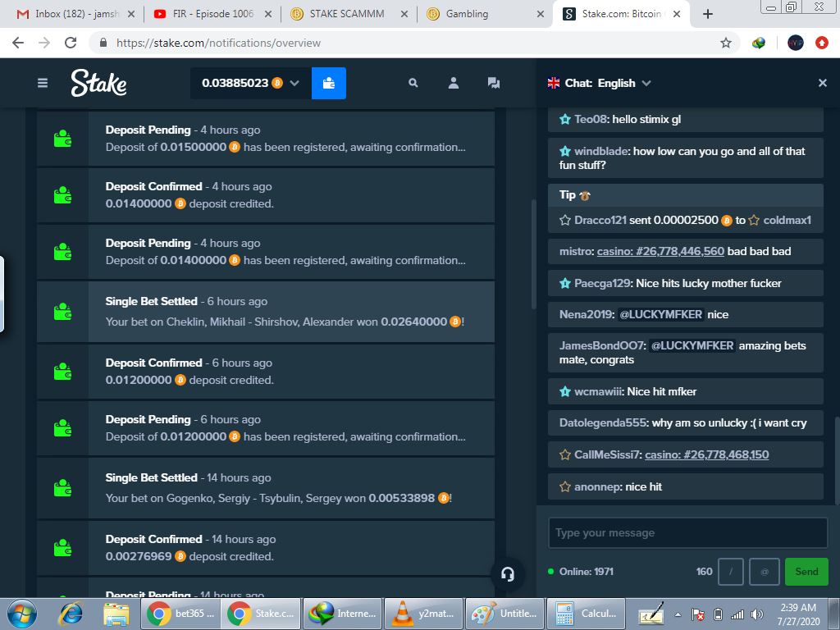This screenshot has height=630, width=840.
Task: Open the Deposit Confirmed 0.01400000 notification
Action: (265, 195)
